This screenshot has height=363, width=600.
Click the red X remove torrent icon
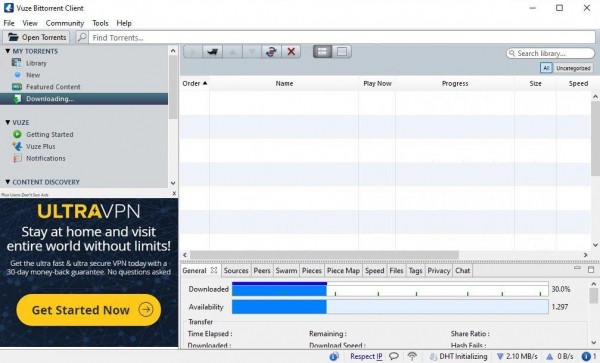[291, 52]
